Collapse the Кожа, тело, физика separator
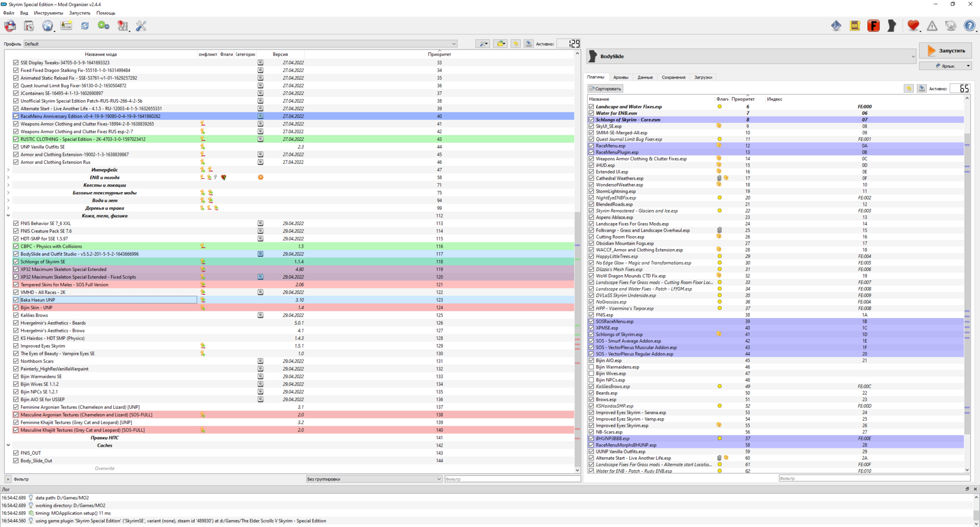This screenshot has height=527, width=980. pyautogui.click(x=8, y=216)
